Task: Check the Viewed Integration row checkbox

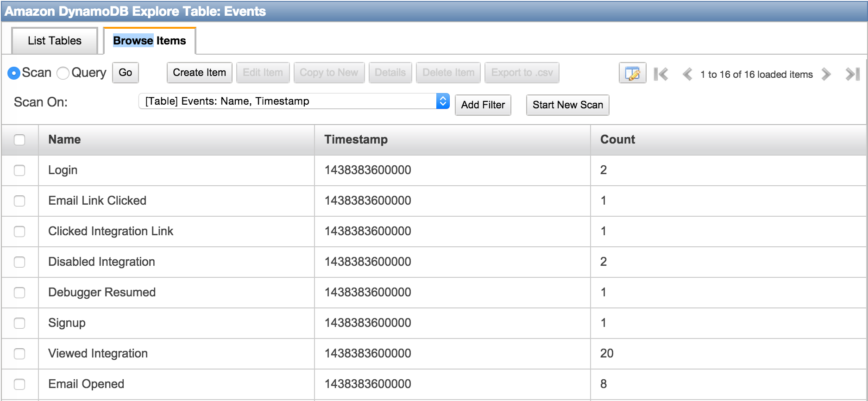Action: [x=19, y=354]
